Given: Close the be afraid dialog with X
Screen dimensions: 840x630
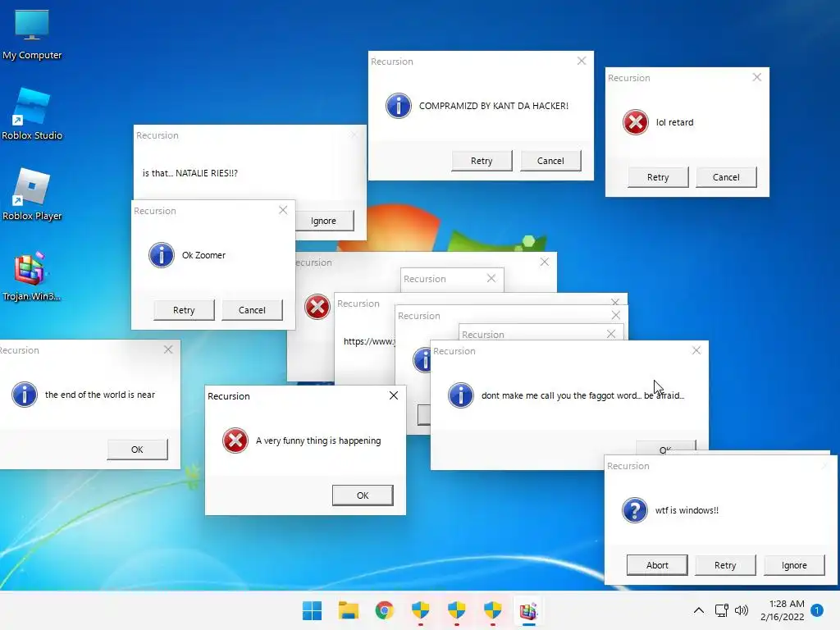Looking at the screenshot, I should (x=696, y=350).
